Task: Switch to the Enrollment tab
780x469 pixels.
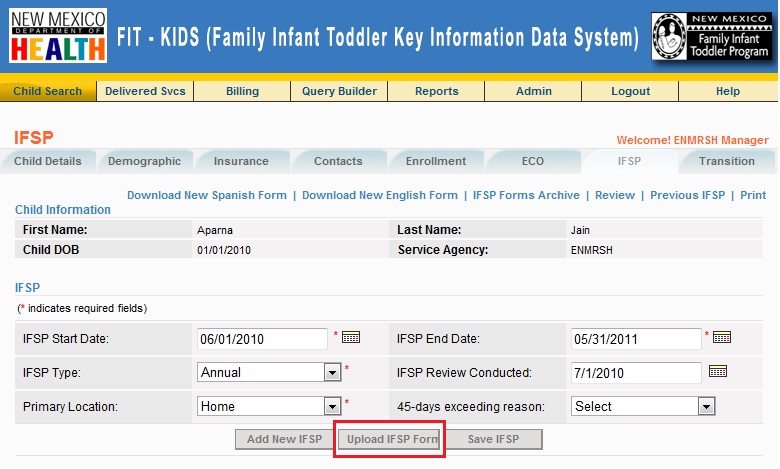Action: (436, 161)
